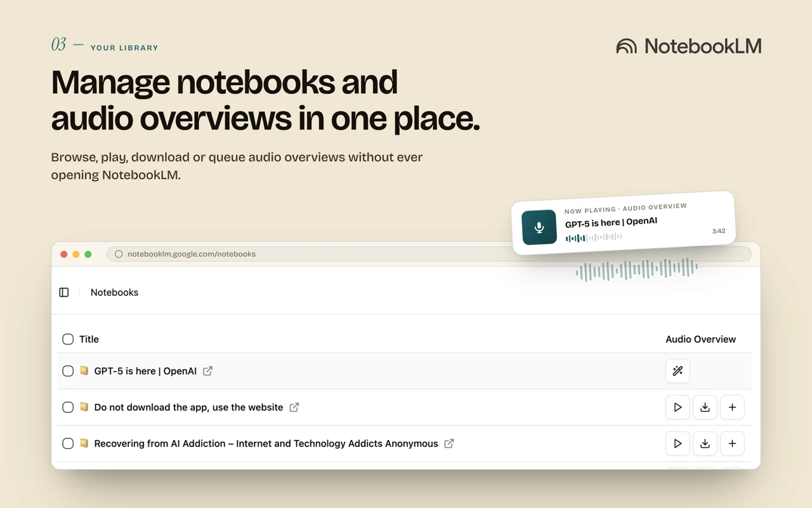
Task: Play audio for Do not download the app notebook
Action: coord(678,407)
